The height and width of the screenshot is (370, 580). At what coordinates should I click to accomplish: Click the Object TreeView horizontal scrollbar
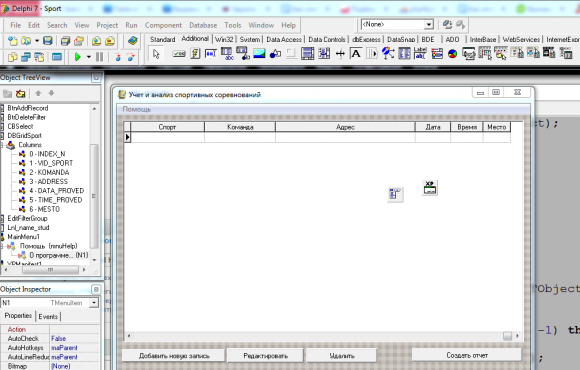point(44,270)
